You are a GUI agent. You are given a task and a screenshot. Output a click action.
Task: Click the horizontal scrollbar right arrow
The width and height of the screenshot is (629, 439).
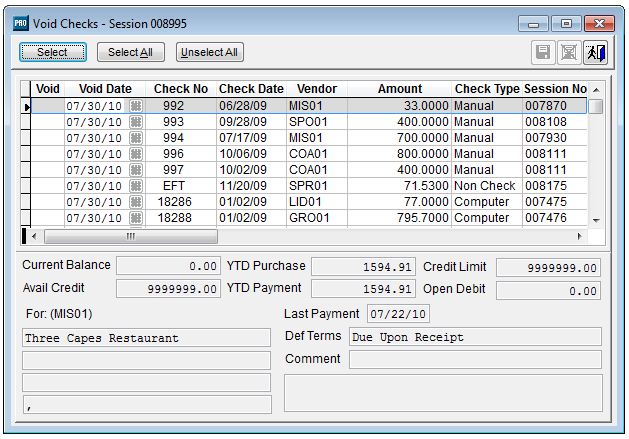pos(579,236)
